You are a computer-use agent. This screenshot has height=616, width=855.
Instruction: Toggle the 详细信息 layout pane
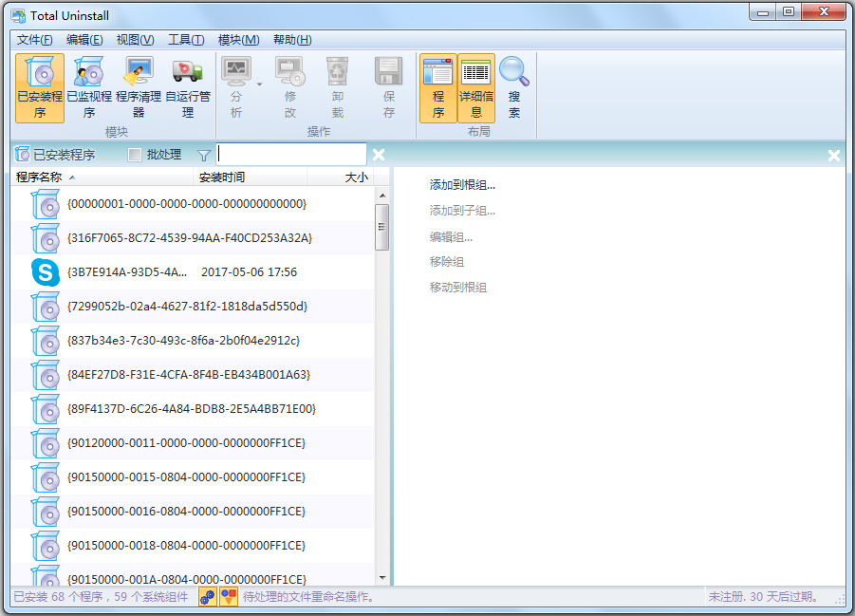coord(476,87)
